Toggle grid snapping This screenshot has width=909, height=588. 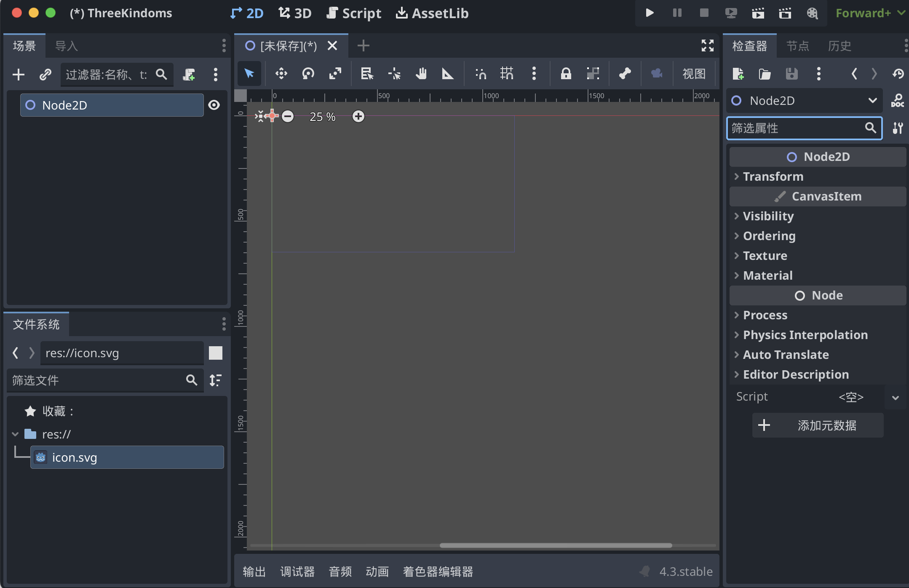point(507,74)
